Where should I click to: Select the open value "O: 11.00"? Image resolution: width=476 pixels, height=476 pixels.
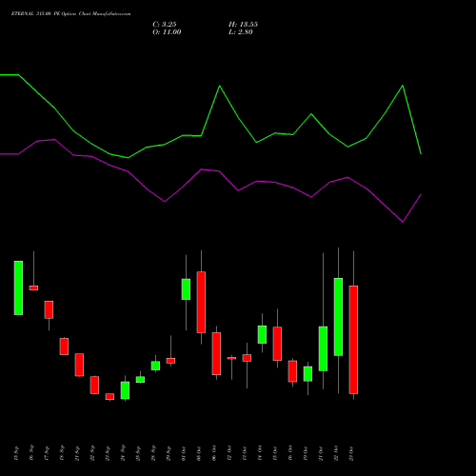(x=167, y=32)
